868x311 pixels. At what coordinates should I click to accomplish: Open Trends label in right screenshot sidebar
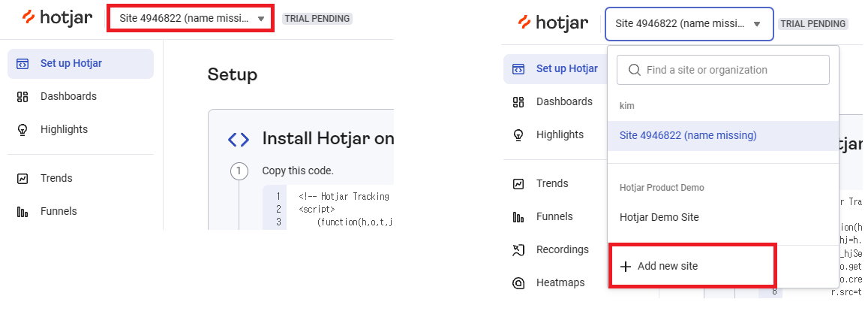pyautogui.click(x=552, y=183)
